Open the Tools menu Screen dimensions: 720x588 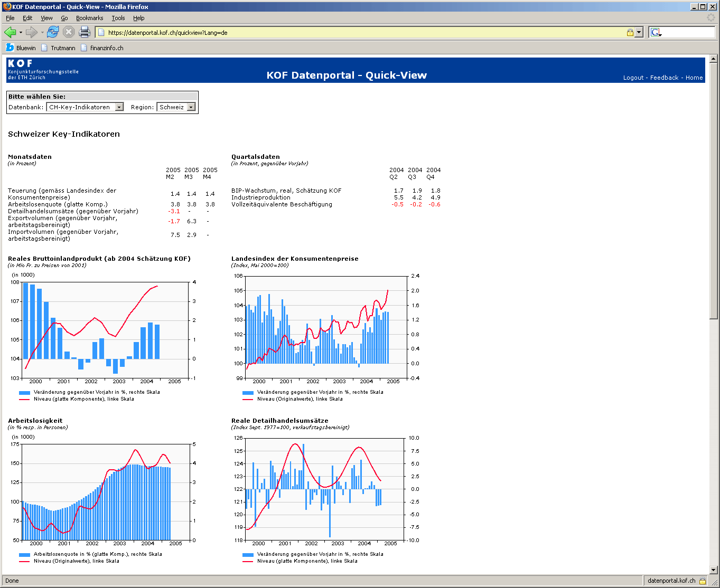coord(118,18)
